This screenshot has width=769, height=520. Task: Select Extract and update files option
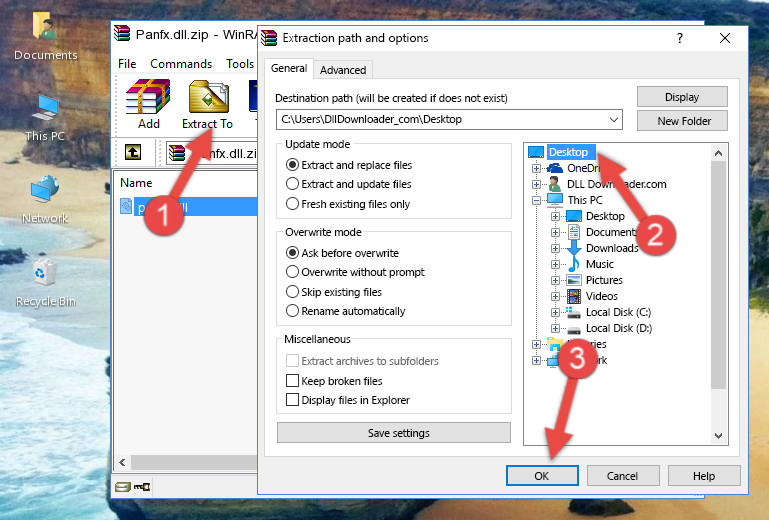292,184
